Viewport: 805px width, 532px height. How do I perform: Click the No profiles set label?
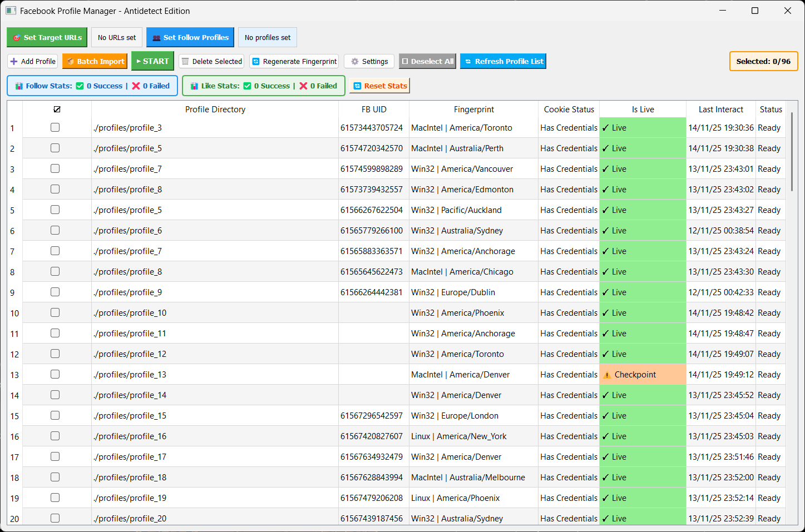pos(268,37)
